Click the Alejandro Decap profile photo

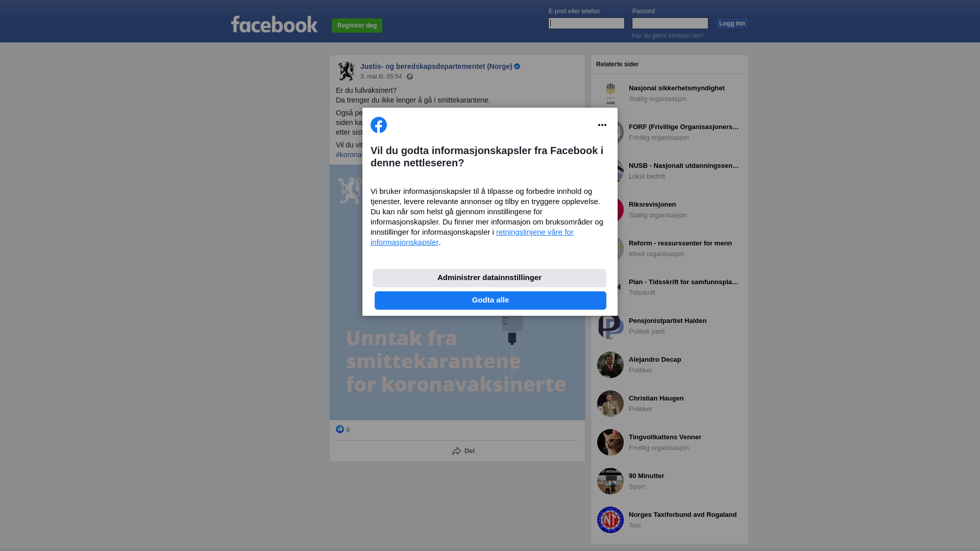pos(610,365)
